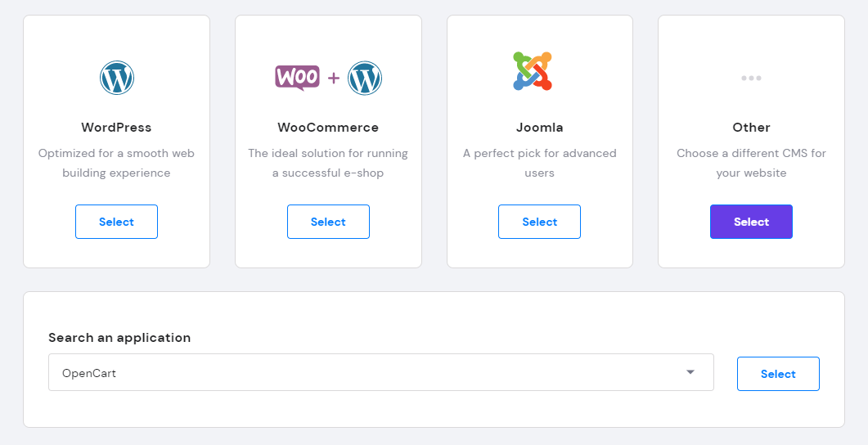Click the WordPress card title

coord(116,128)
